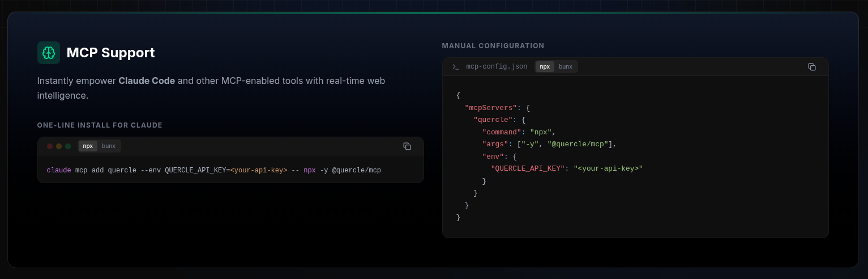This screenshot has width=868, height=279.
Task: Click the "env" key in the JSON
Action: coord(493,157)
